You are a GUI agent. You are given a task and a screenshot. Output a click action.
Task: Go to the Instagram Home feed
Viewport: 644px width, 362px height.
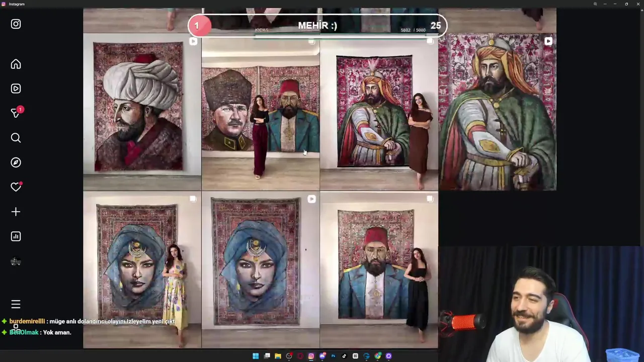coord(16,64)
